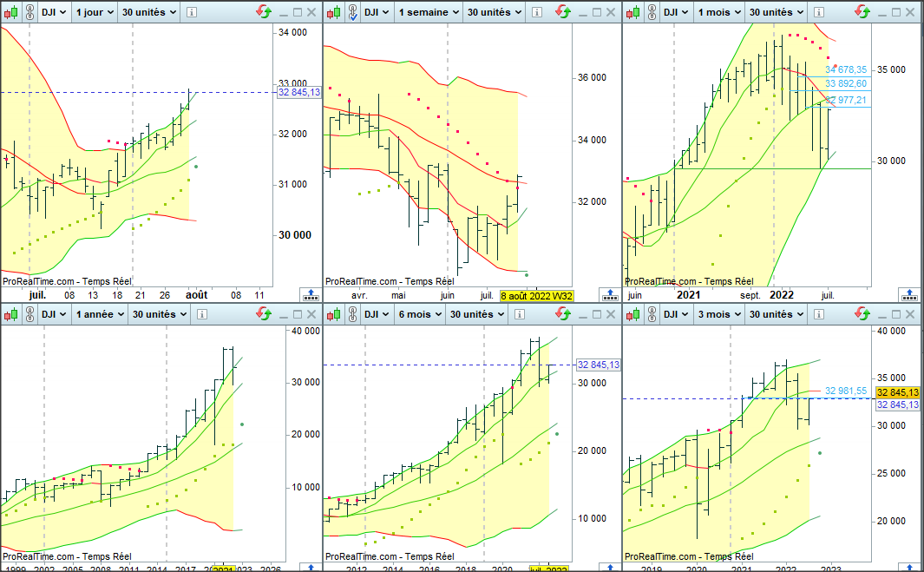Toggle chain link icon in 3 mois window
Viewport: 924px width, 572px height.
[x=652, y=314]
